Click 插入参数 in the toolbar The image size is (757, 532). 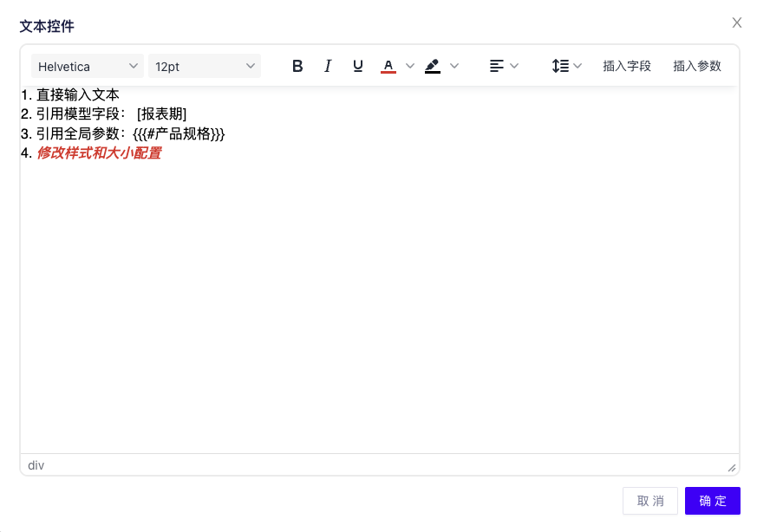tap(697, 66)
